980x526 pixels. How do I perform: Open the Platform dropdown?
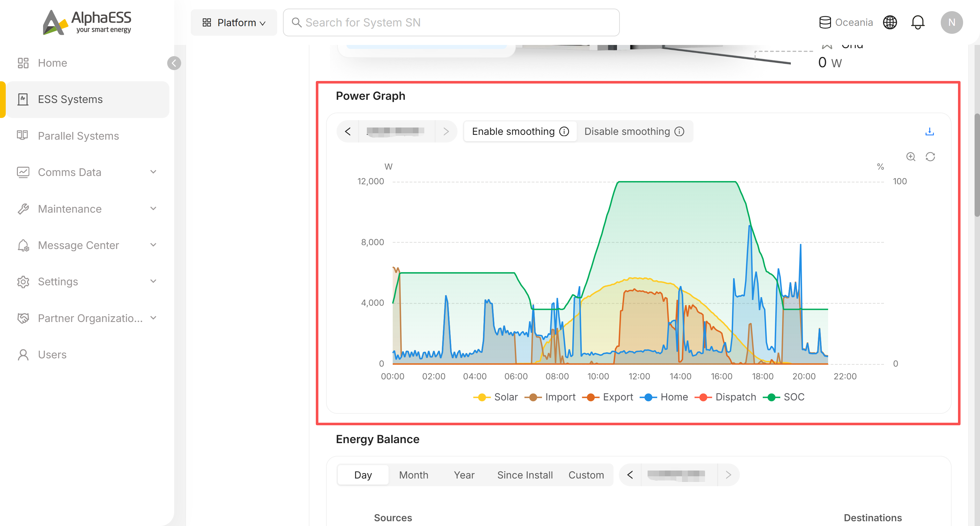click(x=234, y=22)
